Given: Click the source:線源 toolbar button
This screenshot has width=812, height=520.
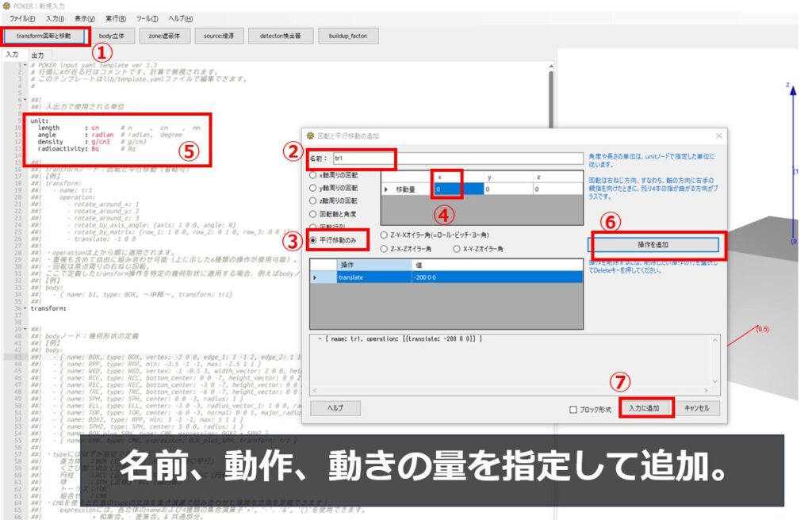Looking at the screenshot, I should coord(219,36).
